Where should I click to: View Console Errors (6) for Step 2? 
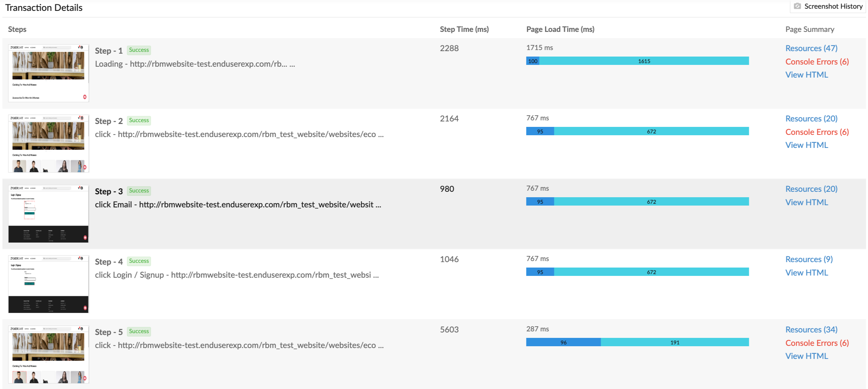click(x=817, y=132)
